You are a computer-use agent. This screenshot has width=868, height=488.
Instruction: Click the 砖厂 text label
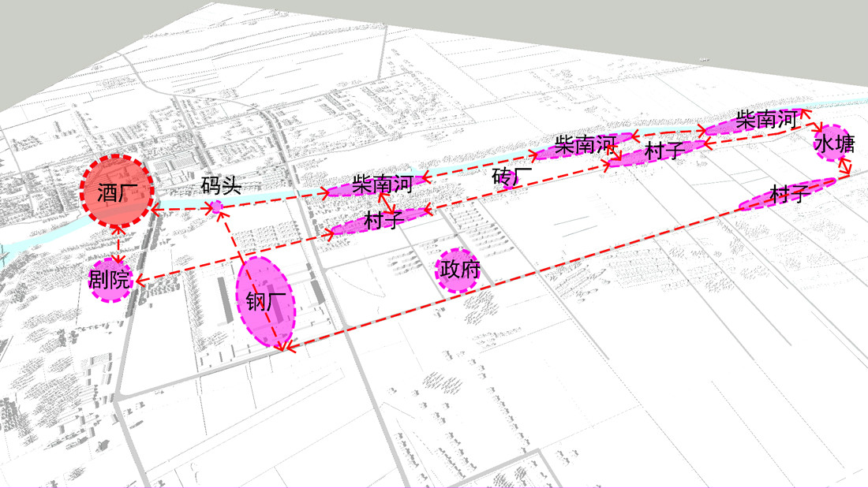pyautogui.click(x=507, y=177)
